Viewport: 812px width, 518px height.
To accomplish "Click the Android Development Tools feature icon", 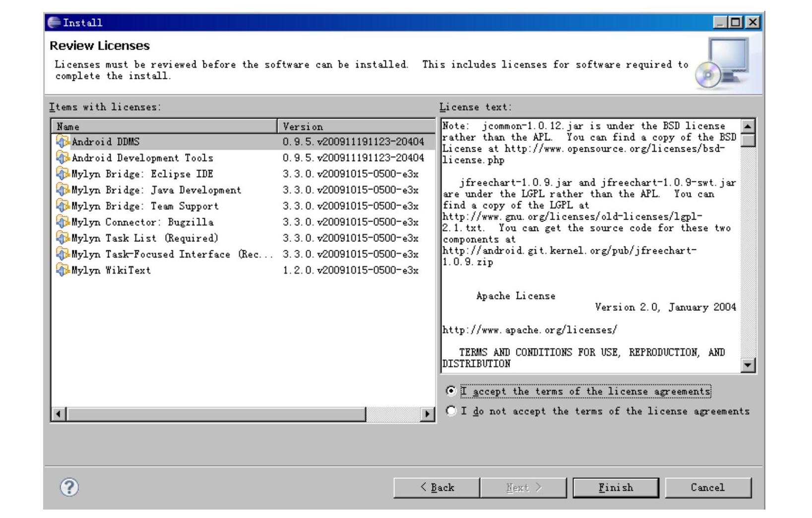I will pos(62,158).
